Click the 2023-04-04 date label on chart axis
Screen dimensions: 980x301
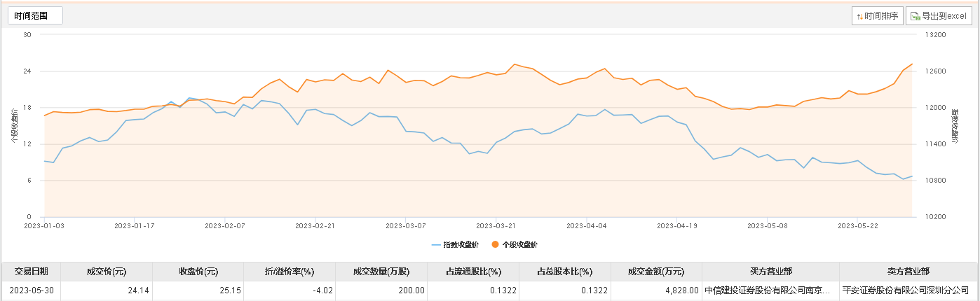(586, 226)
